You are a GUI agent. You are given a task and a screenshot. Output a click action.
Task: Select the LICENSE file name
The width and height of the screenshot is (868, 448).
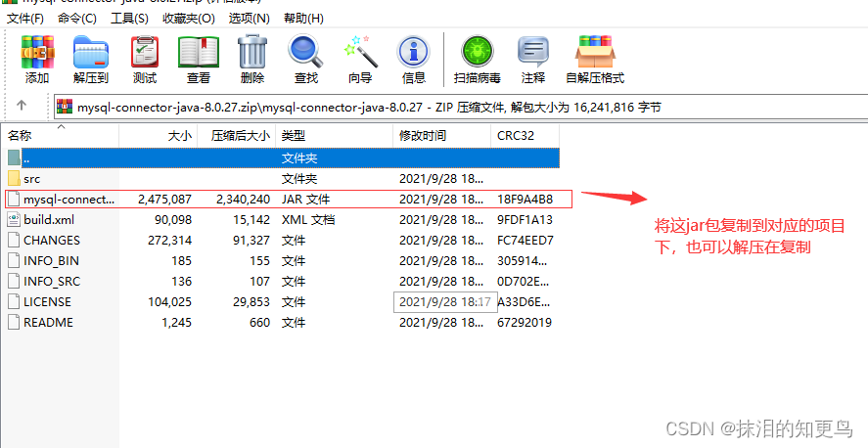(47, 301)
